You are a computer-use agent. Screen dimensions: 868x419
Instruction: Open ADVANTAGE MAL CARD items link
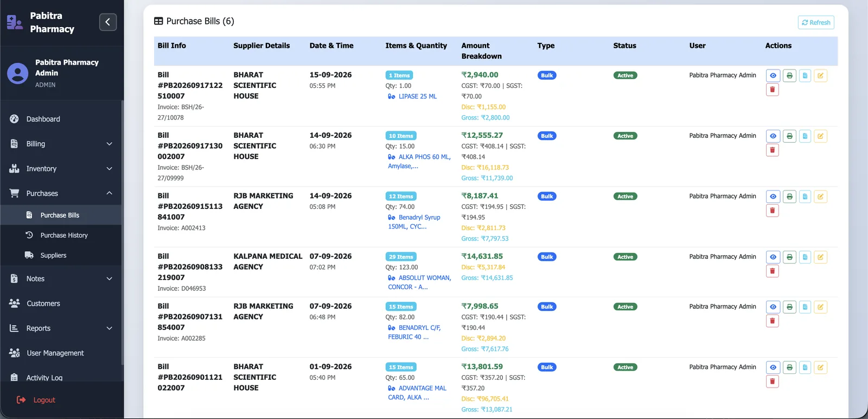pyautogui.click(x=417, y=393)
